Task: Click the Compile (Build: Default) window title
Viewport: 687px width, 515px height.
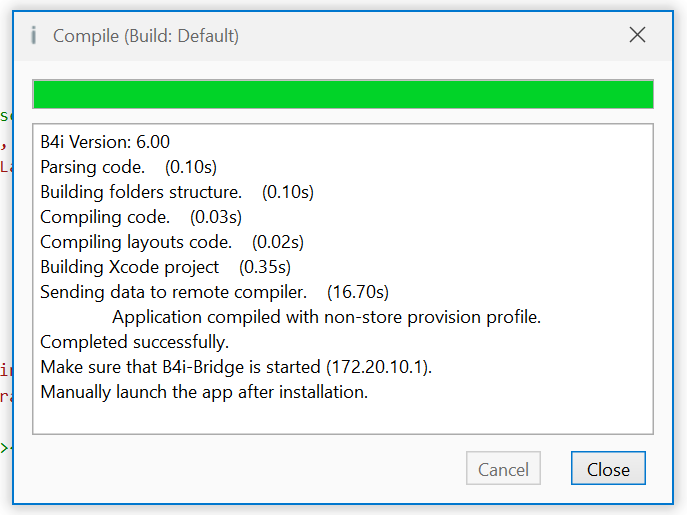Action: click(x=146, y=36)
